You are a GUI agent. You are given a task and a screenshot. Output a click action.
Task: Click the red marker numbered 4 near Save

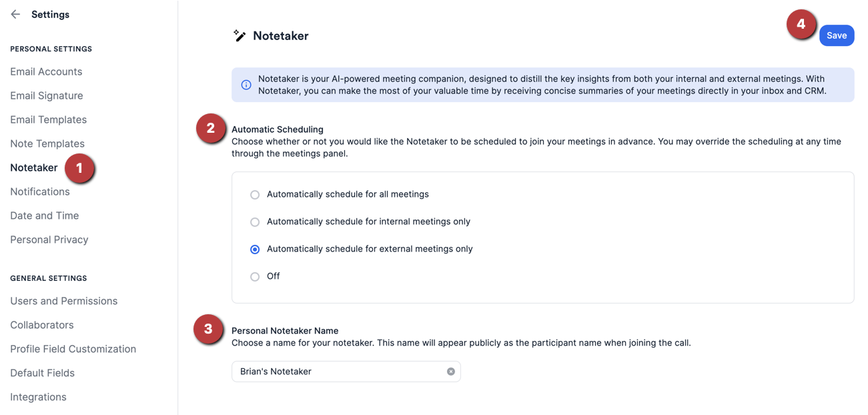pyautogui.click(x=801, y=24)
